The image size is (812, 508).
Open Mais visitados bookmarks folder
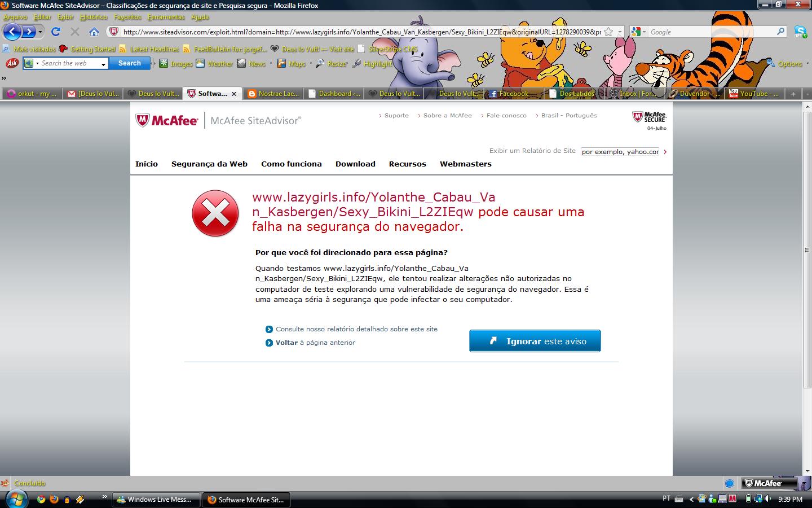29,49
